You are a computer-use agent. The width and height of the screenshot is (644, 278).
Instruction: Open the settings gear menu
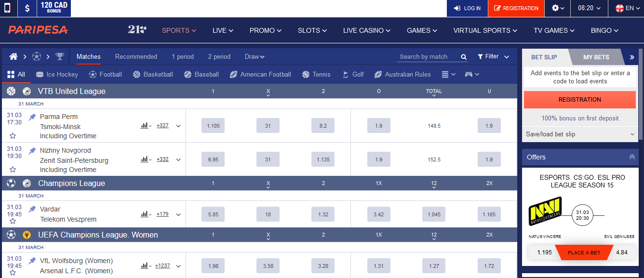pyautogui.click(x=558, y=8)
